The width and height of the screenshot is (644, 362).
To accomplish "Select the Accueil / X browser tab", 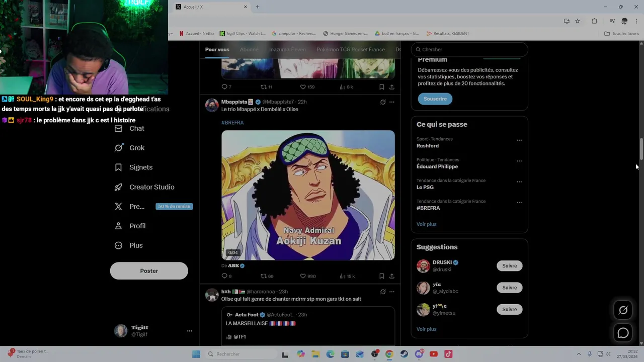I will 211,7.
